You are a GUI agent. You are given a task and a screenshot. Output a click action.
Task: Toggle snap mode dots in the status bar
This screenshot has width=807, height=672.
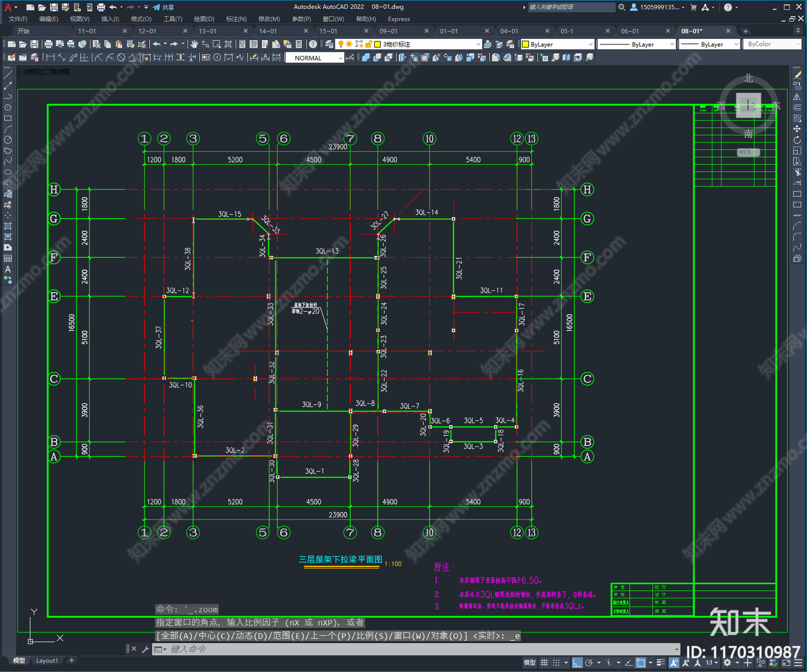pos(556,663)
